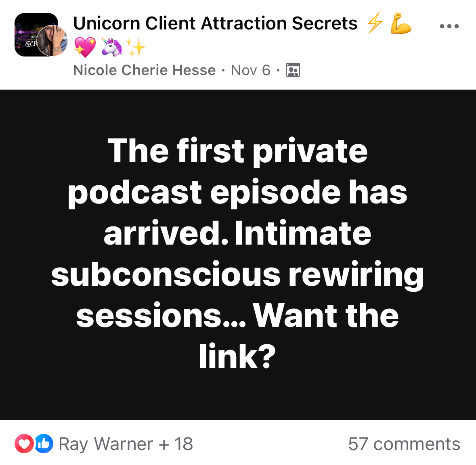Viewport: 476px width, 465px height.
Task: Click the 'podcast episode has' line
Action: 237,193
